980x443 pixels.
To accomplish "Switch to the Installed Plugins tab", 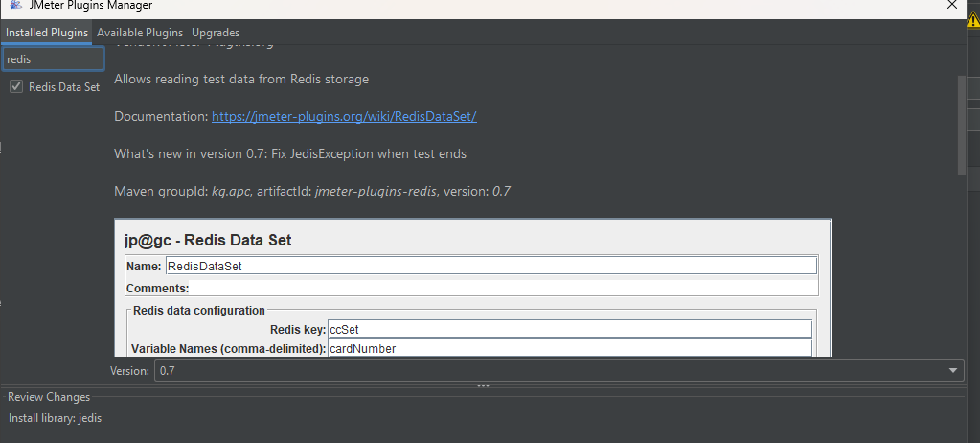I will click(47, 33).
